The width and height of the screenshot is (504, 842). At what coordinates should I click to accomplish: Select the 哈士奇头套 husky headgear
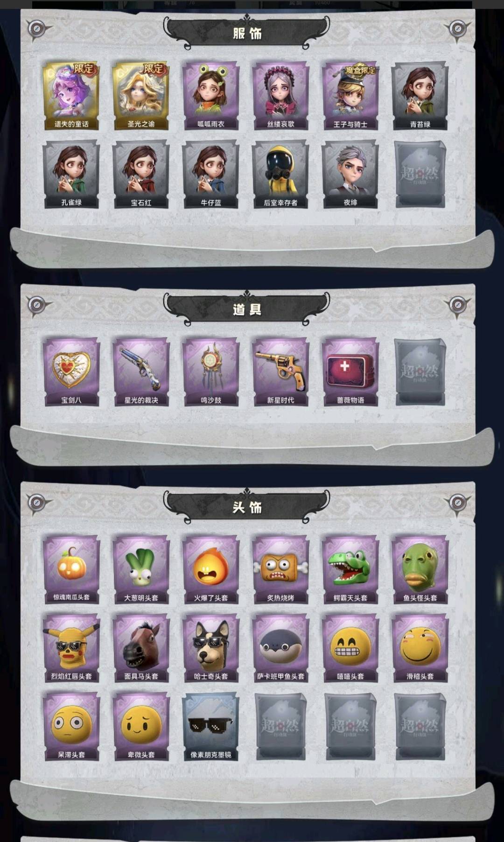pos(211,648)
